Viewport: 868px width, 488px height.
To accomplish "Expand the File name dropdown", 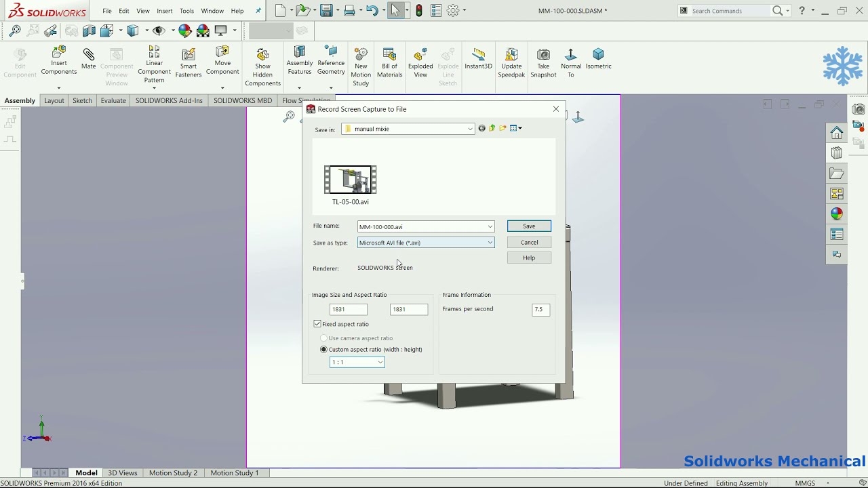I will [490, 227].
